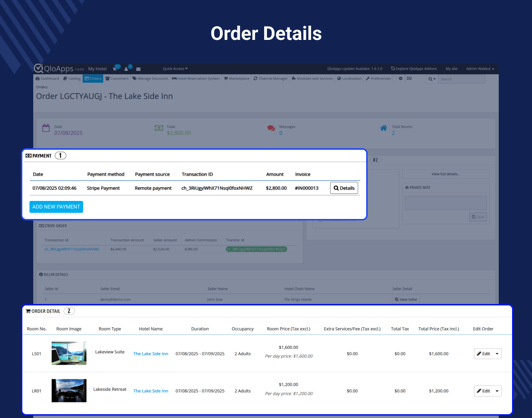
Task: Click the payment transaction ID ch_3RiUgyIWhX71NsqI0foxNHWZ
Action: (x=217, y=188)
